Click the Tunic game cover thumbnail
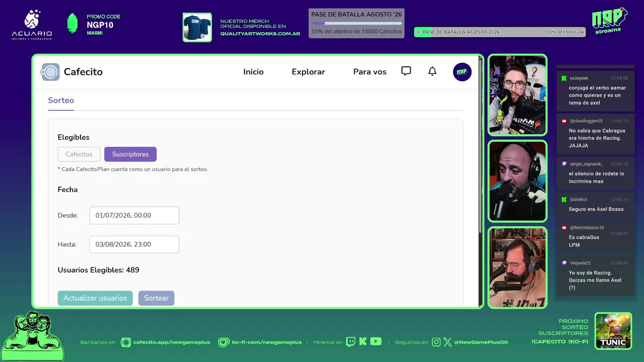Viewport: 644px width, 362px height. [x=613, y=331]
